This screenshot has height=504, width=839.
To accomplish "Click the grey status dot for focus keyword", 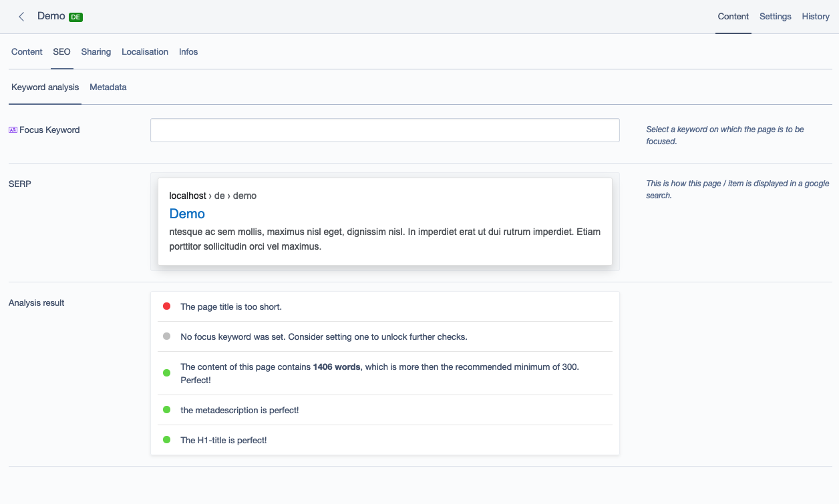I will (x=167, y=336).
